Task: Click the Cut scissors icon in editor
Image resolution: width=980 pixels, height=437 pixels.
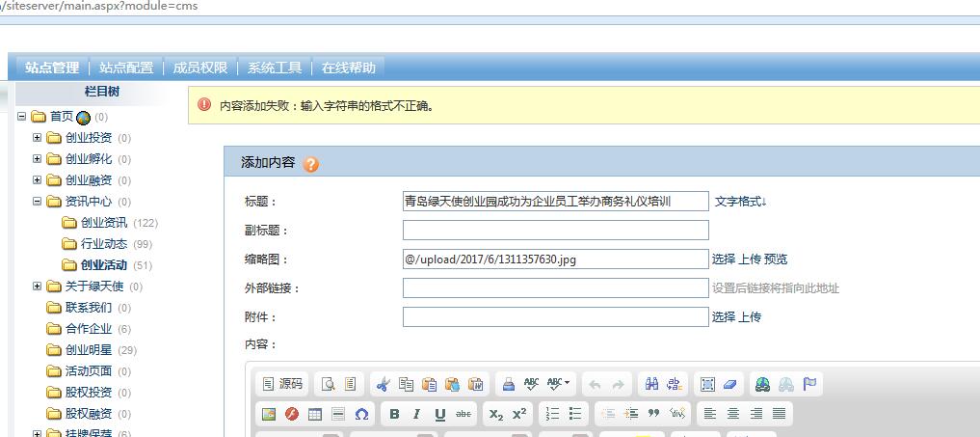Action: click(x=383, y=384)
